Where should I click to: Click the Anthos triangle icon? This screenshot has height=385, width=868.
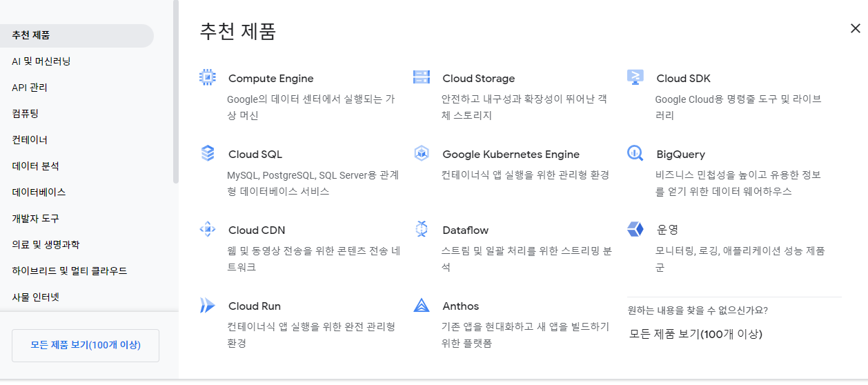(x=422, y=305)
